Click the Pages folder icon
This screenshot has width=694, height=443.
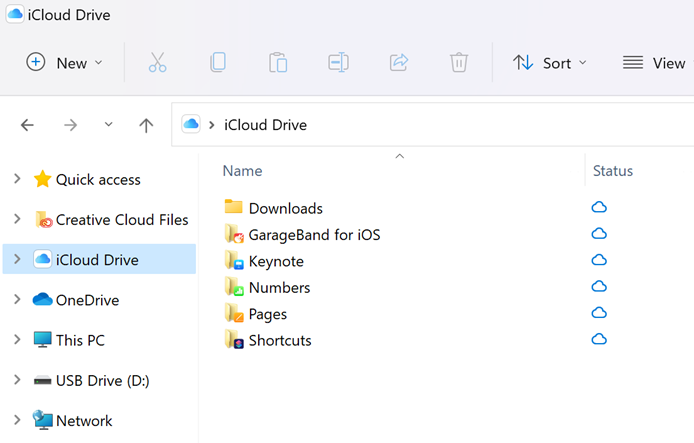[234, 313]
